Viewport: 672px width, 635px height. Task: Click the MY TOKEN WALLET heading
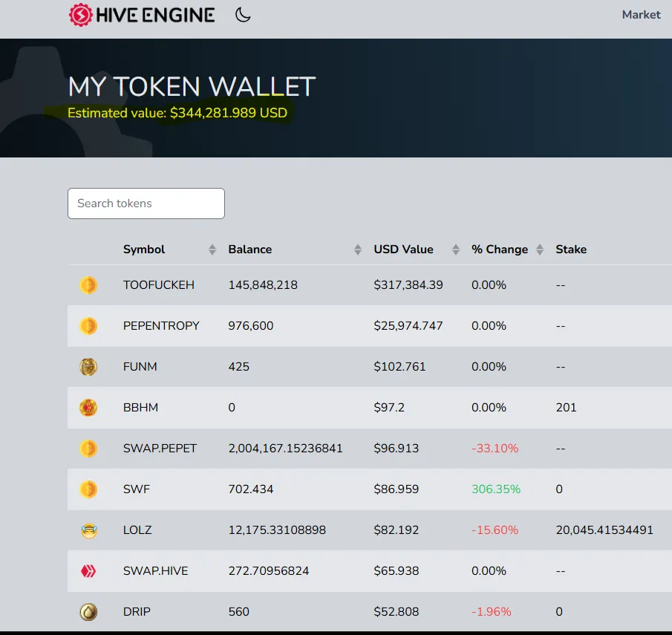pos(192,86)
